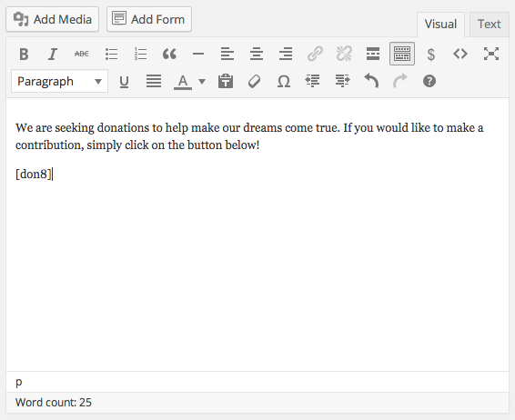Toggle the toolbar kitchen sink button
The image size is (515, 420).
(402, 54)
